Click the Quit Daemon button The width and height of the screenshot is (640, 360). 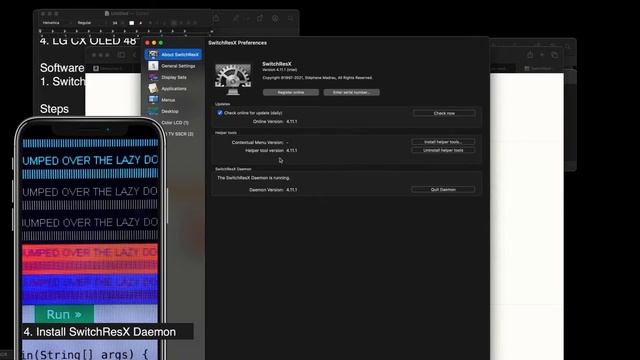click(443, 189)
